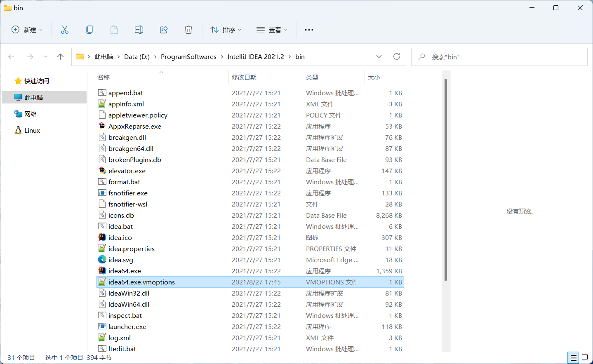This screenshot has height=364, width=593.
Task: Click the launcher.exe file icon
Action: [102, 326]
